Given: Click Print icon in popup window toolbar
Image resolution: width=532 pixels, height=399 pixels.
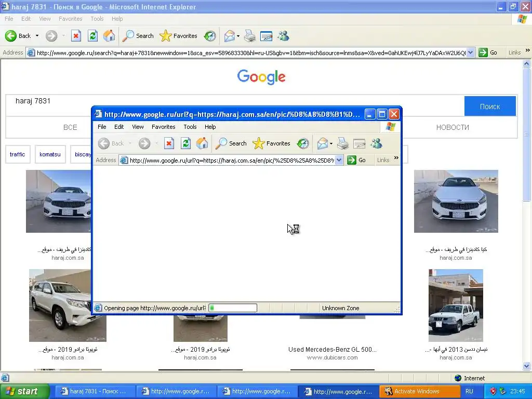Looking at the screenshot, I should coord(343,143).
